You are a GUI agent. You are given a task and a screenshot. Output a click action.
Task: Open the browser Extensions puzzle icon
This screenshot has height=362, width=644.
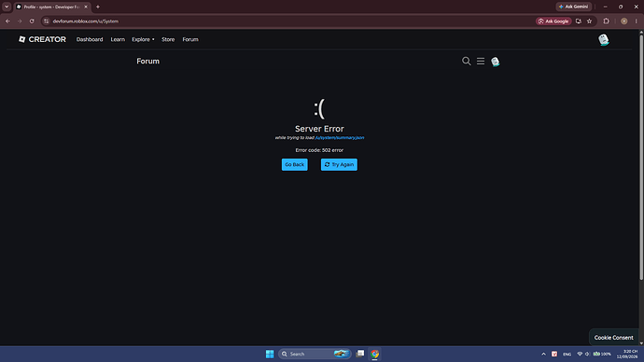pyautogui.click(x=607, y=21)
